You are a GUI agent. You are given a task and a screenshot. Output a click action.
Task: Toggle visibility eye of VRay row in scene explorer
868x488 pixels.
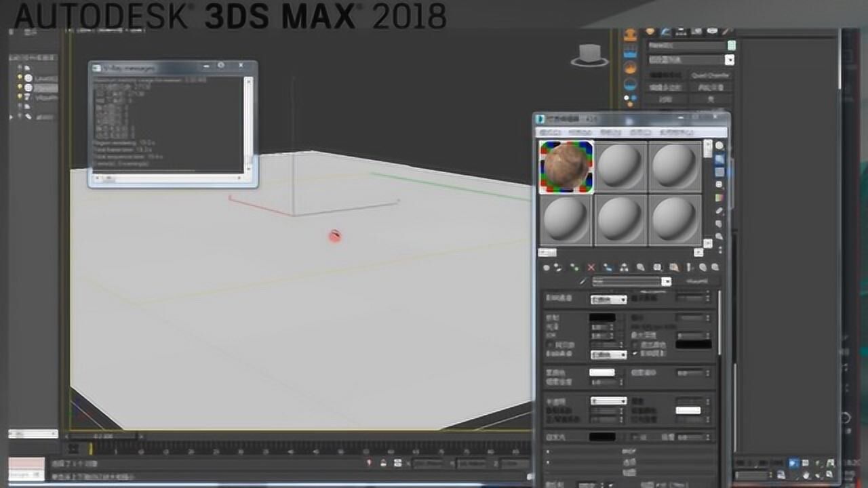pyautogui.click(x=20, y=98)
